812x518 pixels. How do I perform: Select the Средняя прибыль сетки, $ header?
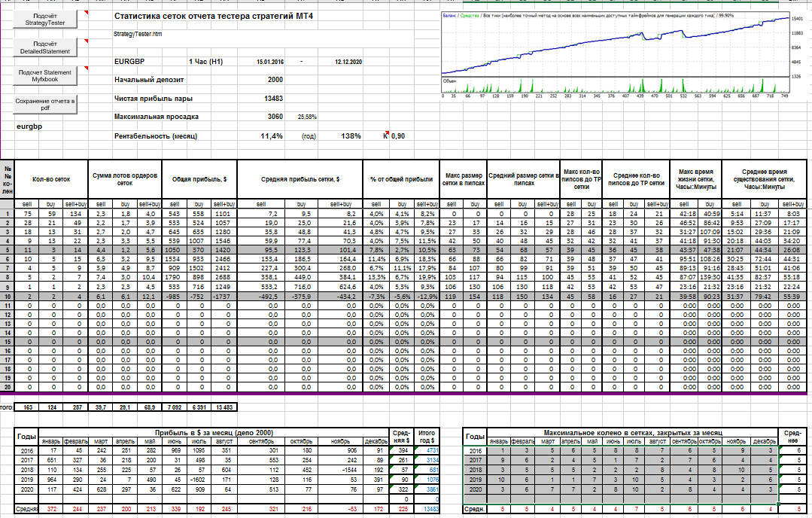pos(300,179)
